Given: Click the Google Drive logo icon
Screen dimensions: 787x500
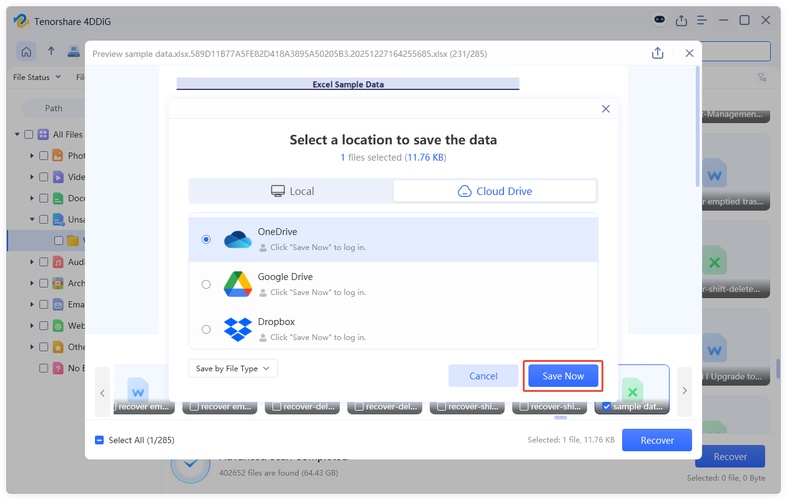Looking at the screenshot, I should click(x=237, y=284).
